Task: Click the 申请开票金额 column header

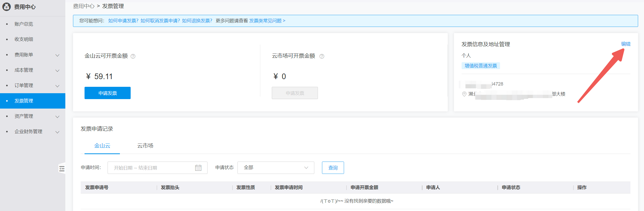Action: (365, 188)
